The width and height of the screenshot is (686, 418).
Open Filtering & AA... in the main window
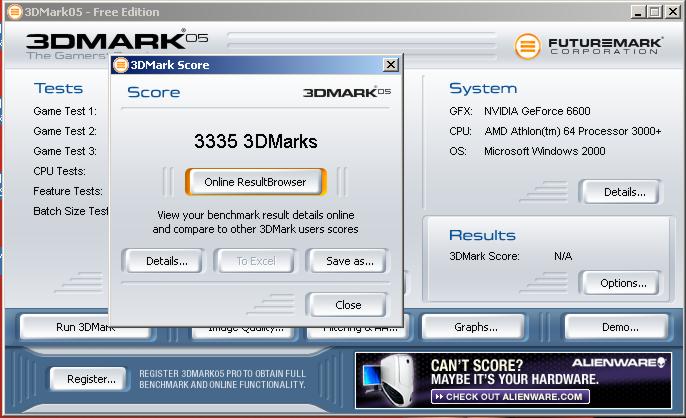pyautogui.click(x=357, y=332)
